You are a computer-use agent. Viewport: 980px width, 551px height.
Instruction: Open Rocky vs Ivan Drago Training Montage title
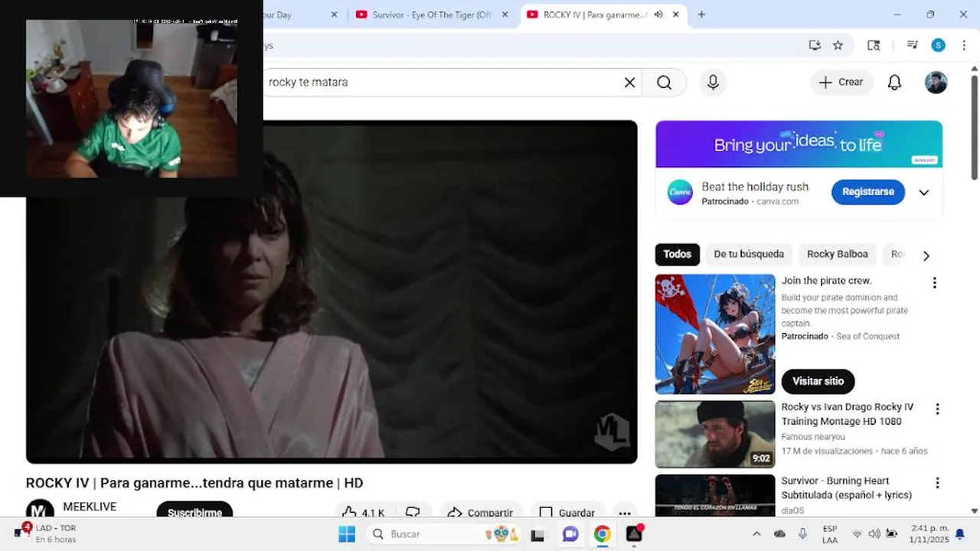tap(848, 414)
